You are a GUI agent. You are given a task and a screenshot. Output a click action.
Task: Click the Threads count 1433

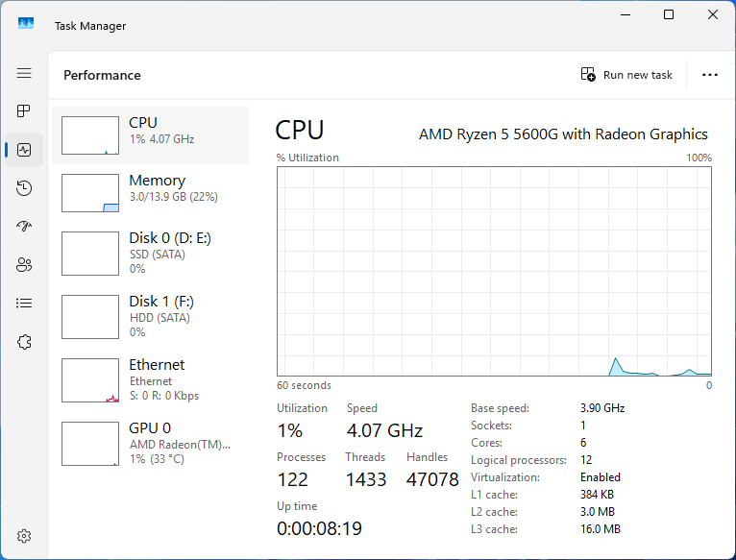point(366,479)
